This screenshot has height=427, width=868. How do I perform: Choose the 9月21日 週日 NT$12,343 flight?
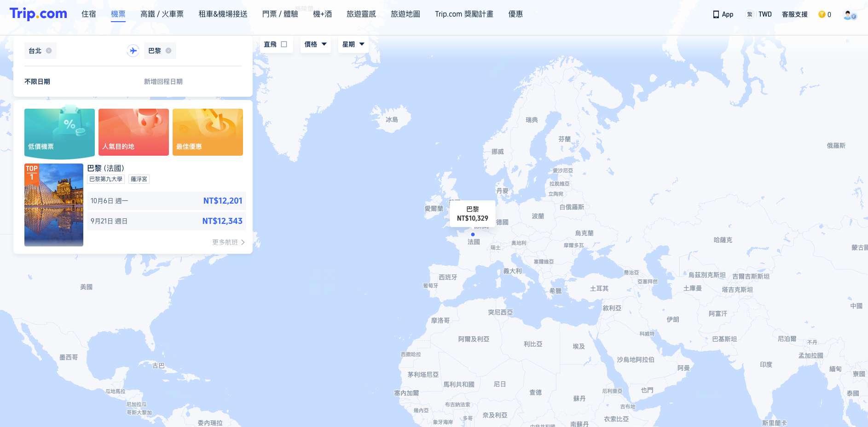click(x=167, y=221)
